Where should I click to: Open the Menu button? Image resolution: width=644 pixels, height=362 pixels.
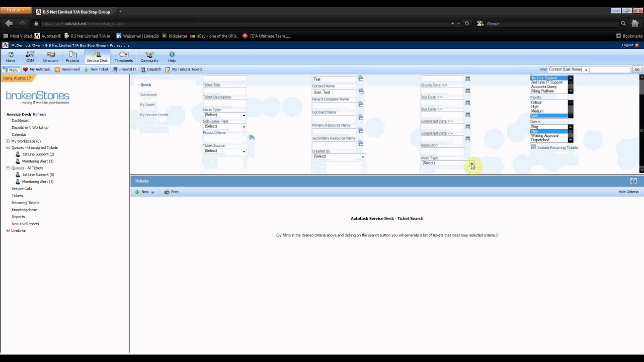[11, 70]
